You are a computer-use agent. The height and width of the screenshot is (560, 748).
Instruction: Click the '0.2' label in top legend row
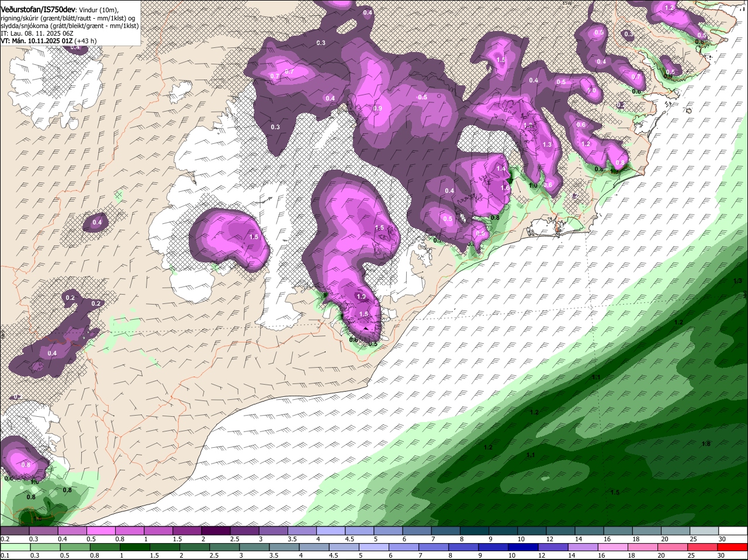click(5, 539)
